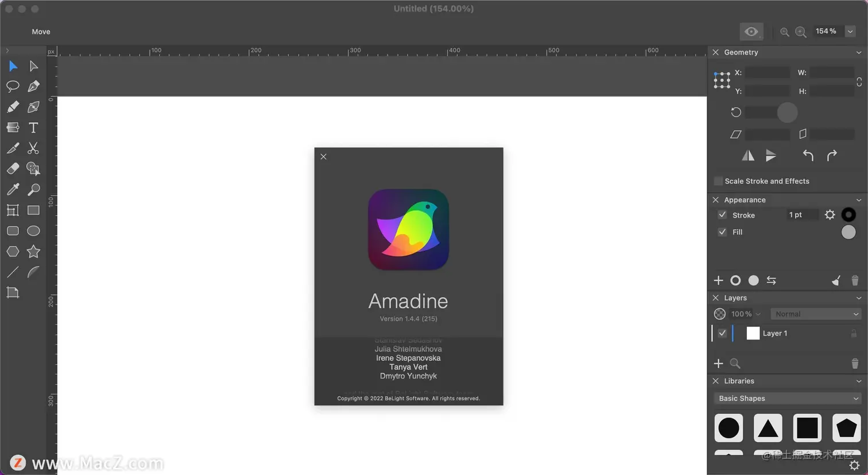Add a new layer with plus button
Viewport: 868px width, 475px height.
tap(718, 363)
